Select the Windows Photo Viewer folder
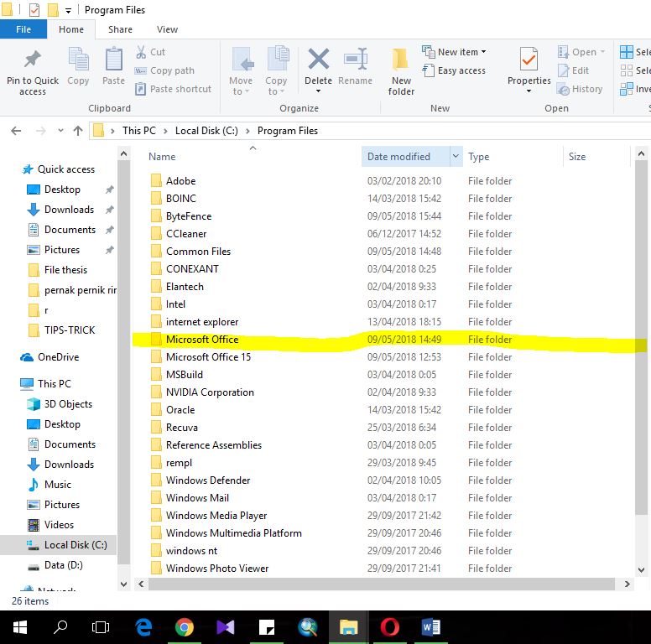This screenshot has width=651, height=644. tap(217, 568)
